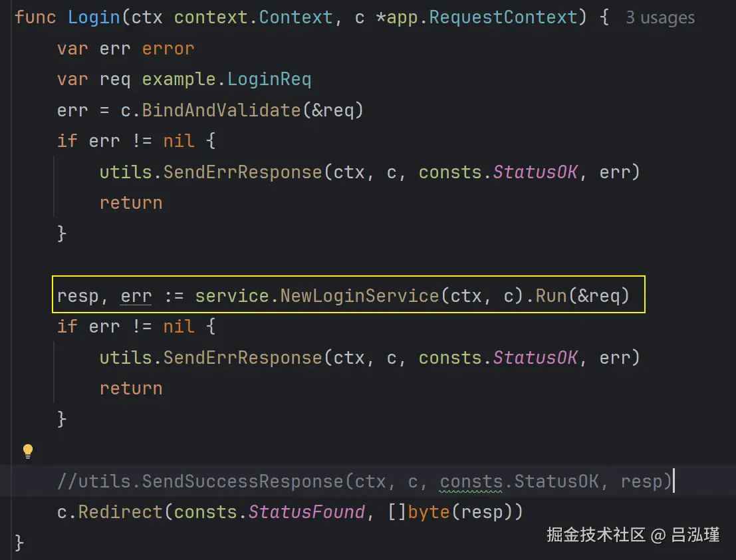Open the "3 usages" inlay hint
This screenshot has width=736, height=560.
click(x=660, y=18)
